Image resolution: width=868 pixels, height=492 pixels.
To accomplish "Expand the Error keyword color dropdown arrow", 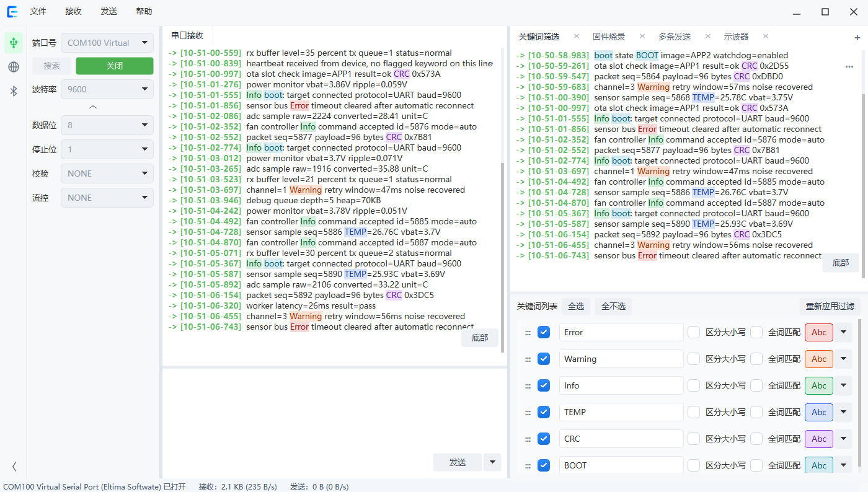I will coord(843,332).
